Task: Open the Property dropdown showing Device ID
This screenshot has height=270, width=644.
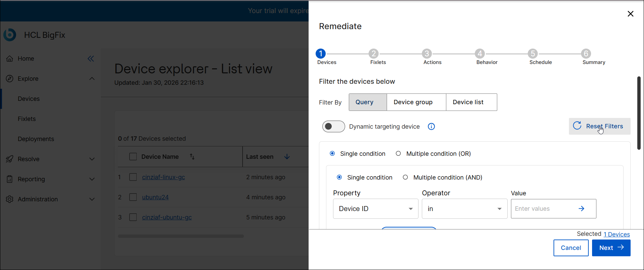Action: pyautogui.click(x=375, y=209)
